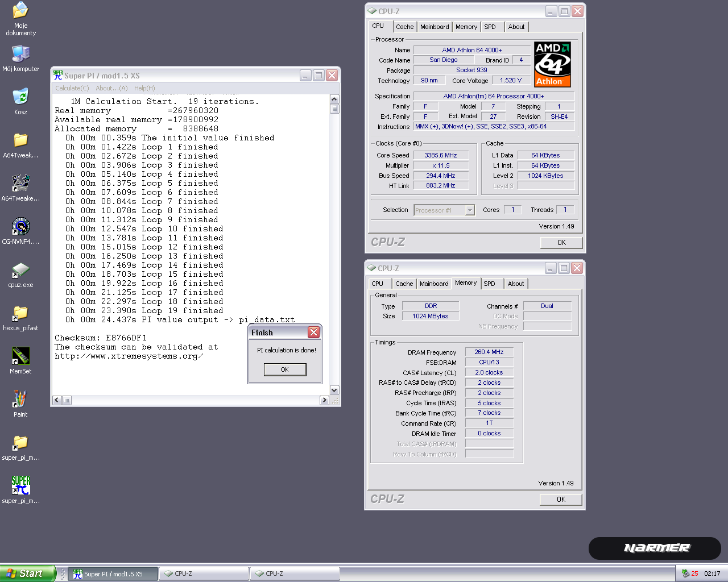
Task: Expand the Processor #1 selection dropdown
Action: click(469, 210)
